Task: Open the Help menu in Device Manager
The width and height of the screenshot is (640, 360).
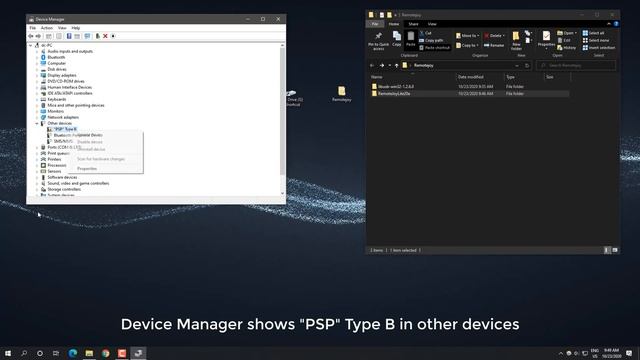Action: pyautogui.click(x=76, y=28)
